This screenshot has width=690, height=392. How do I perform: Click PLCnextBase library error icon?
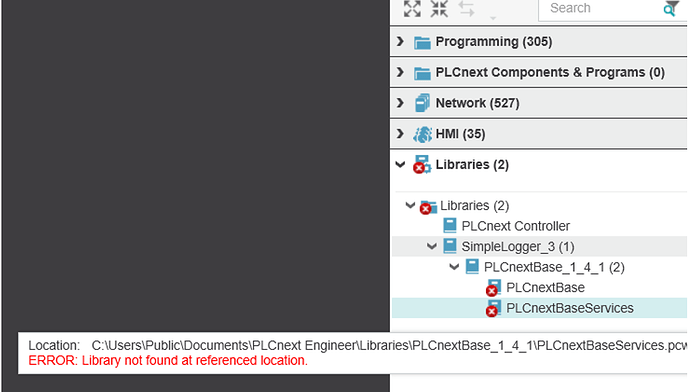tap(493, 288)
